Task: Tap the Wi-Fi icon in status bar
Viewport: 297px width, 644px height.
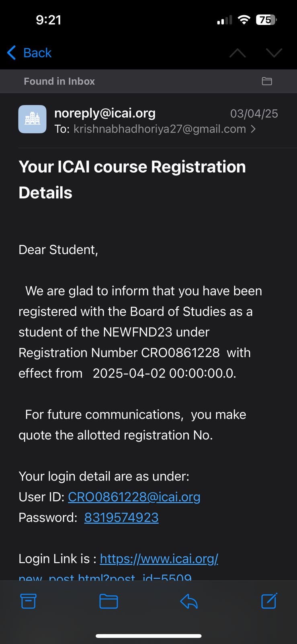Action: click(244, 20)
